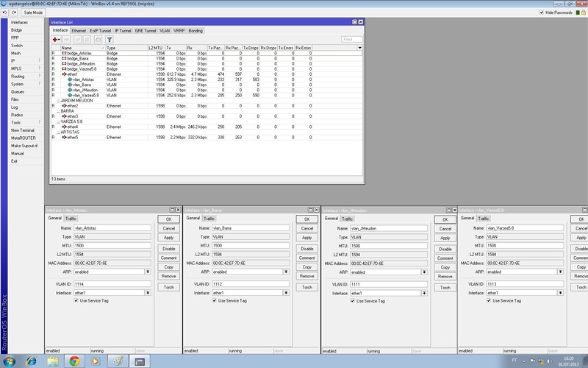Toggle Use Service Tag in vlan_Artistas window
This screenshot has width=588, height=368.
[x=76, y=301]
